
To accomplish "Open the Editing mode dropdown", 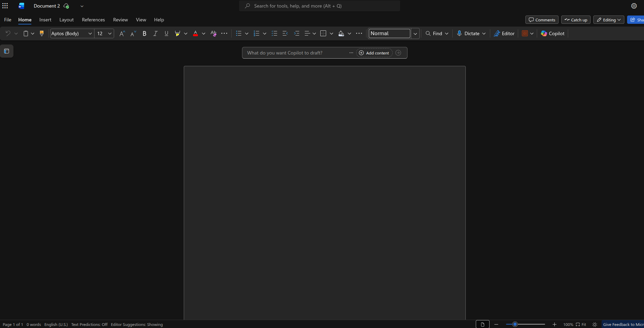I will click(x=608, y=20).
